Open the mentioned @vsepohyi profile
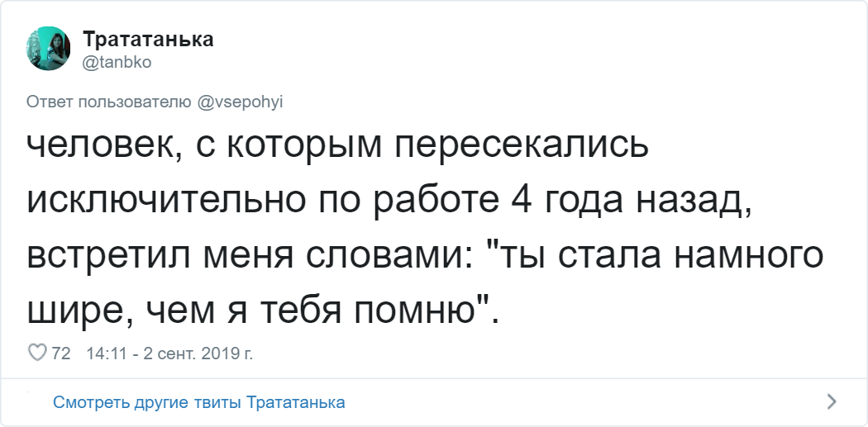This screenshot has width=868, height=427. [x=241, y=102]
